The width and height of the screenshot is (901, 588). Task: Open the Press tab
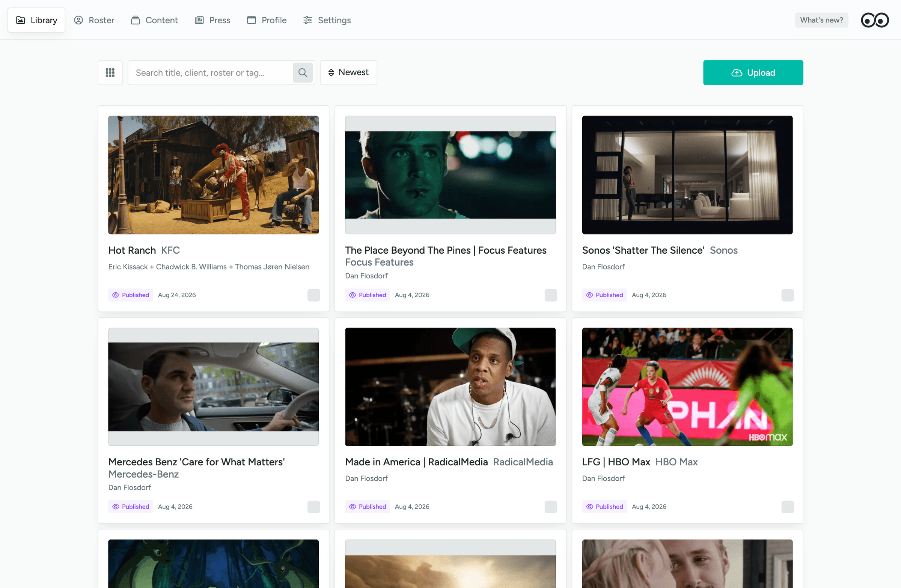click(x=212, y=20)
